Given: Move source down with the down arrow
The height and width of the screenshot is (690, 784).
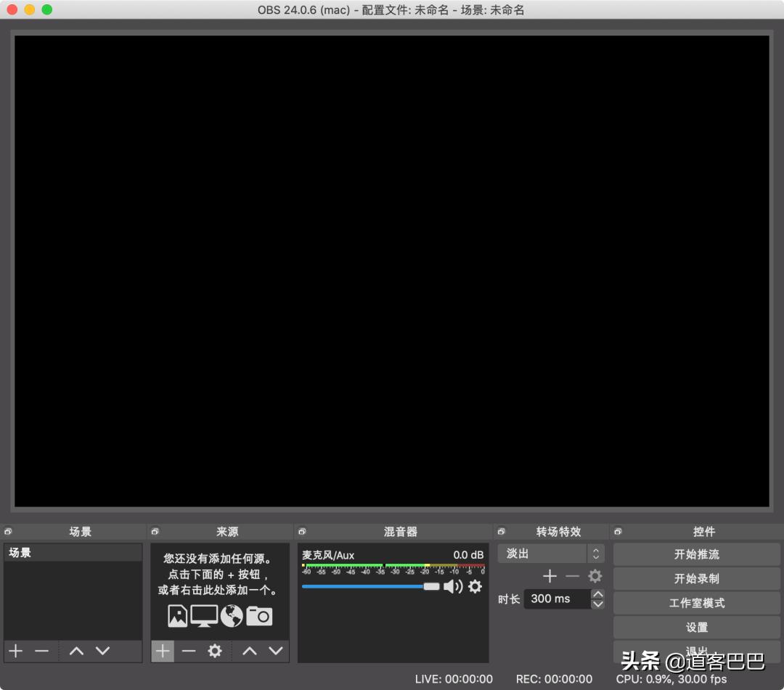Looking at the screenshot, I should coord(276,651).
